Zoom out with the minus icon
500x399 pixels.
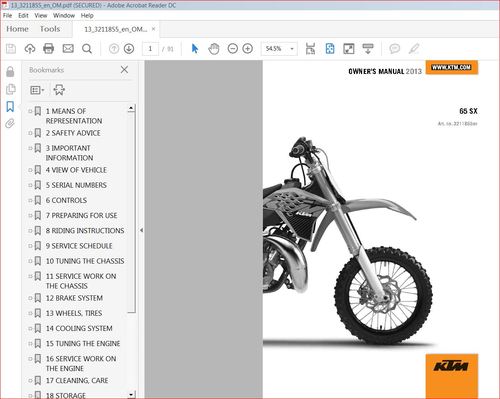click(x=232, y=49)
